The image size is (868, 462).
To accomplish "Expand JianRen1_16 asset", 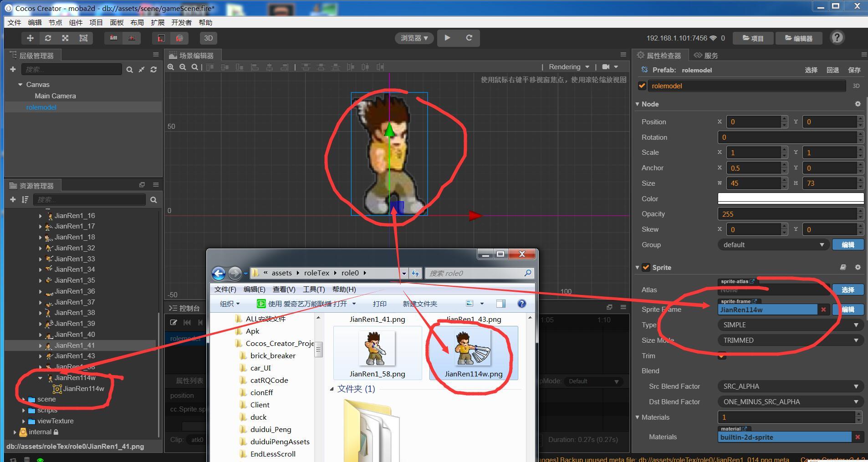I will (41, 216).
